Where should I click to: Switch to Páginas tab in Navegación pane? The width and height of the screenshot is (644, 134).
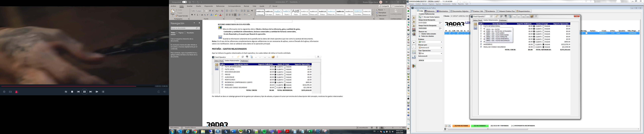point(181,33)
